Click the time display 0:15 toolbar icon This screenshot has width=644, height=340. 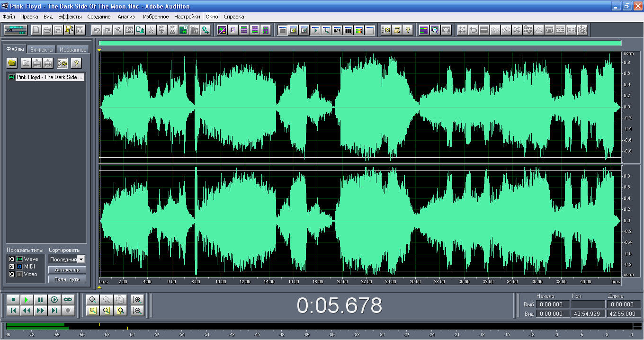(x=337, y=30)
